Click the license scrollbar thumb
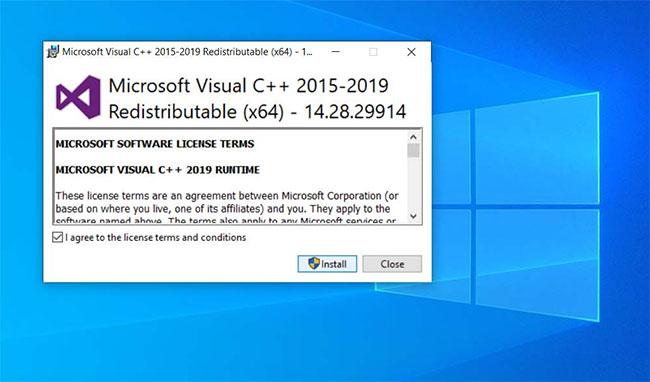650x382 pixels. pyautogui.click(x=413, y=150)
